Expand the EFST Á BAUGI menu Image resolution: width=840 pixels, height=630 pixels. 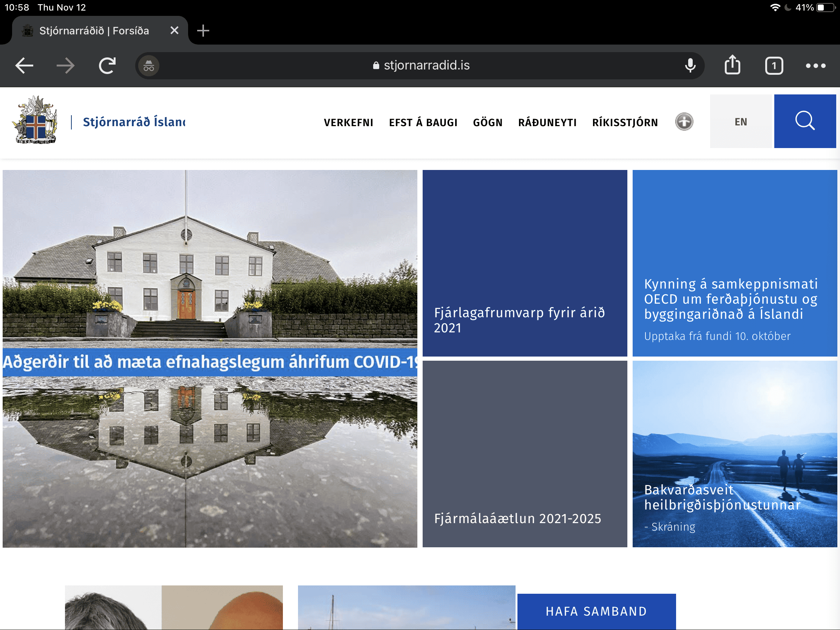click(423, 122)
